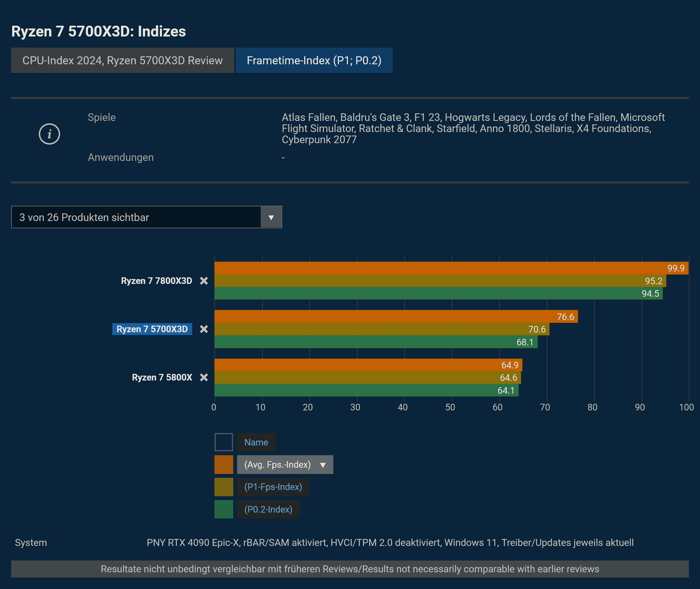The height and width of the screenshot is (589, 700).
Task: Click the axis label 50
Action: click(x=450, y=407)
